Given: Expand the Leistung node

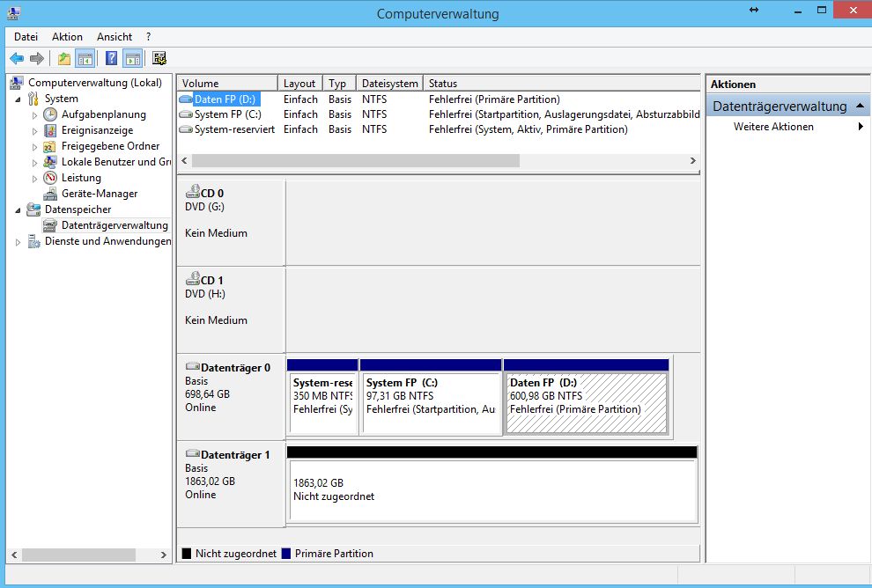Looking at the screenshot, I should click(x=34, y=179).
